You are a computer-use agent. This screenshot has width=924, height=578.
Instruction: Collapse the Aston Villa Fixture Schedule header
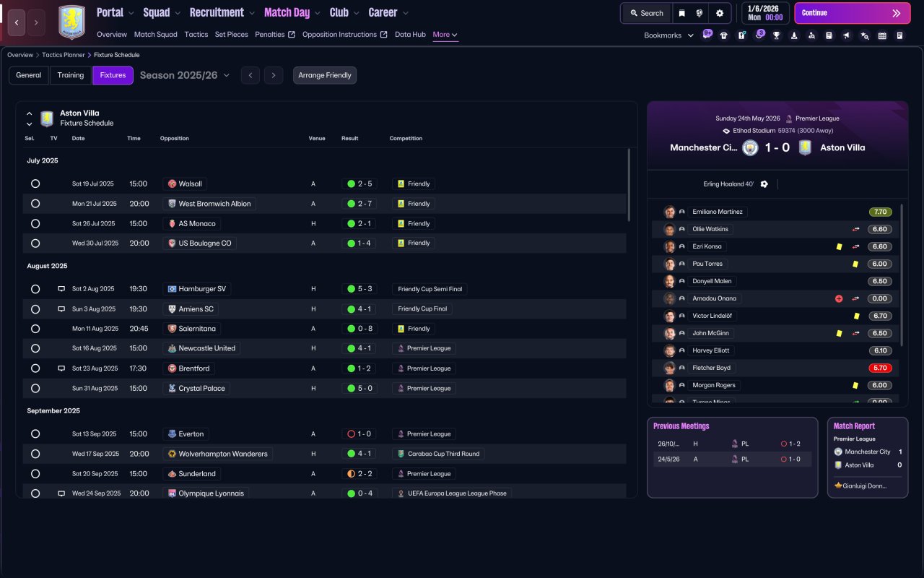click(x=30, y=113)
